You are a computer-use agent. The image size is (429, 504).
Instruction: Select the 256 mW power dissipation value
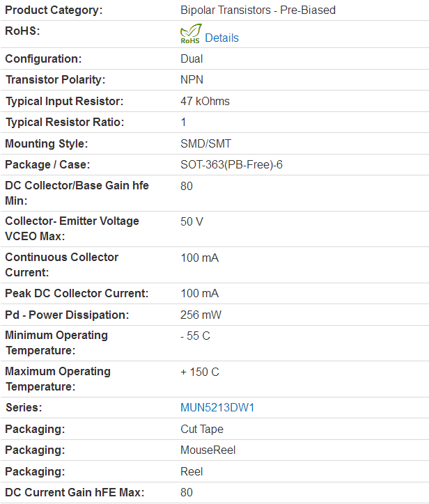(201, 315)
